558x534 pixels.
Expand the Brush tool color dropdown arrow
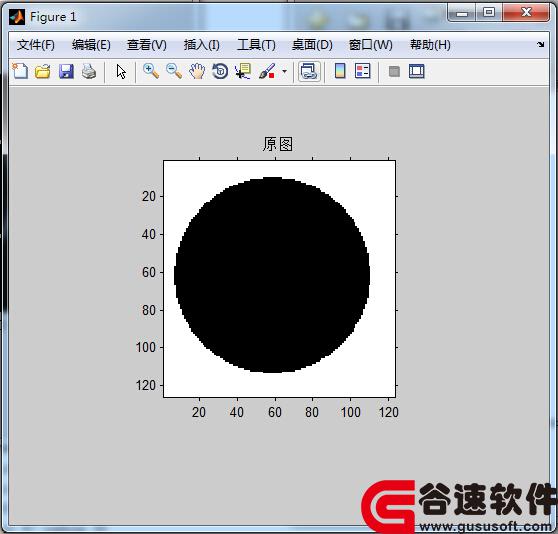pos(284,72)
